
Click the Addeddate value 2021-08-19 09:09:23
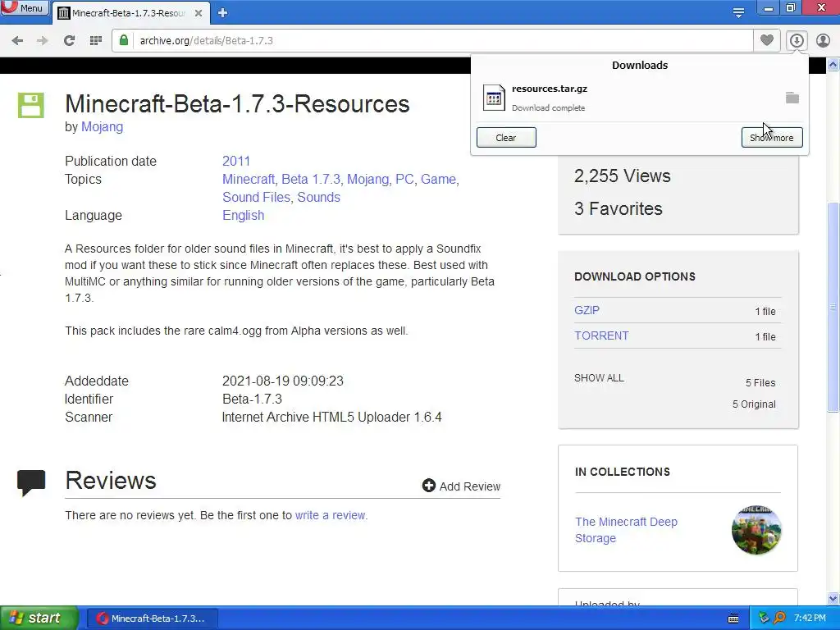[x=283, y=381]
